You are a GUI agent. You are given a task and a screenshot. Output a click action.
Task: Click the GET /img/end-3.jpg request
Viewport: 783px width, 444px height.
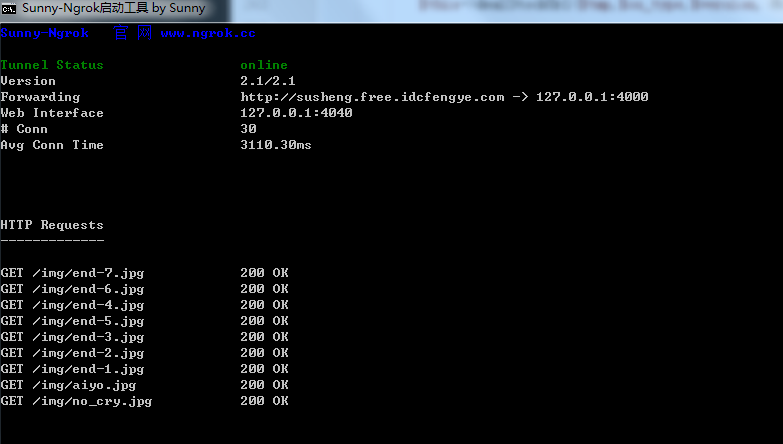(x=72, y=337)
